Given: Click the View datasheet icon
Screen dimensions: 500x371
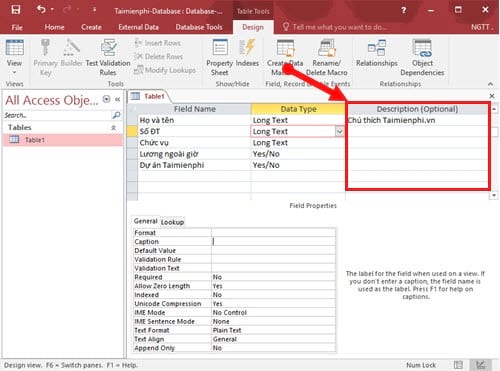Looking at the screenshot, I should (15, 47).
